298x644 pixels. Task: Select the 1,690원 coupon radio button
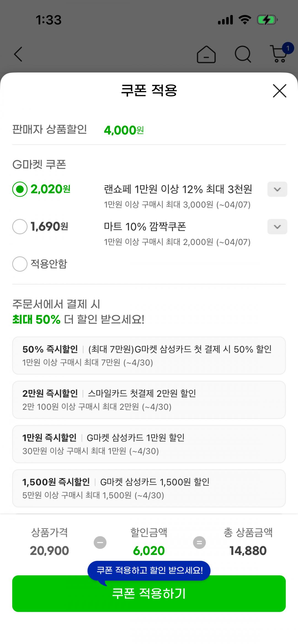[x=20, y=227]
